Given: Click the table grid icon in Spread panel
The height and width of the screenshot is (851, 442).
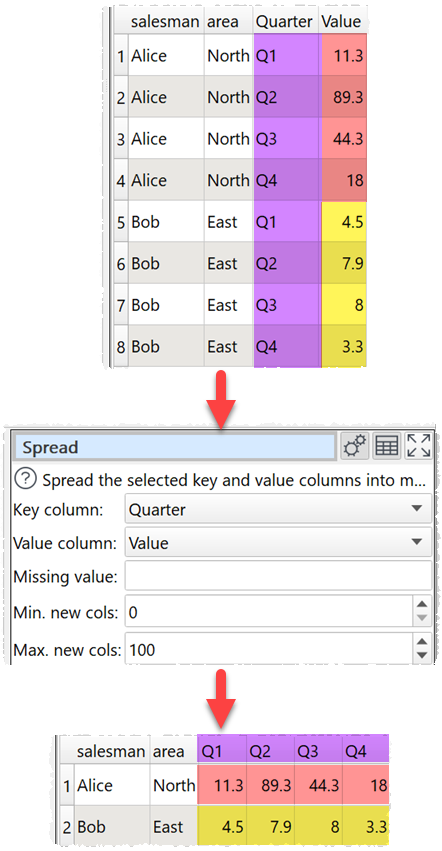Looking at the screenshot, I should [x=387, y=446].
